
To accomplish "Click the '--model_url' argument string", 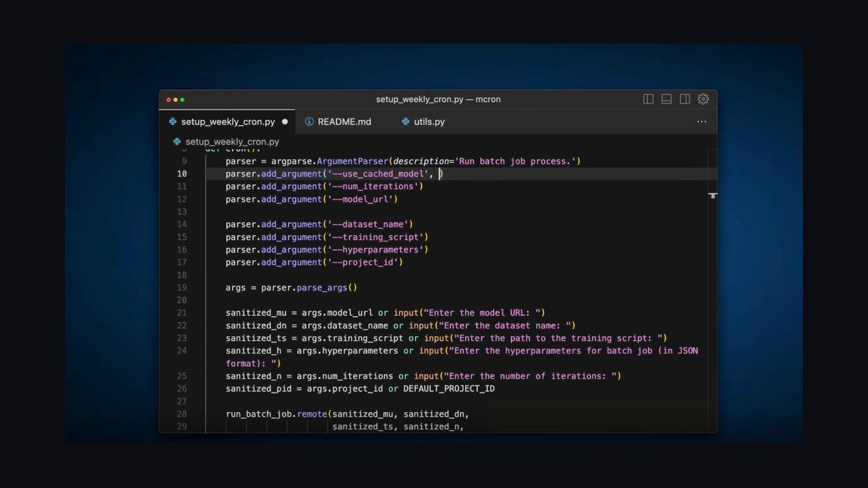I will 360,200.
